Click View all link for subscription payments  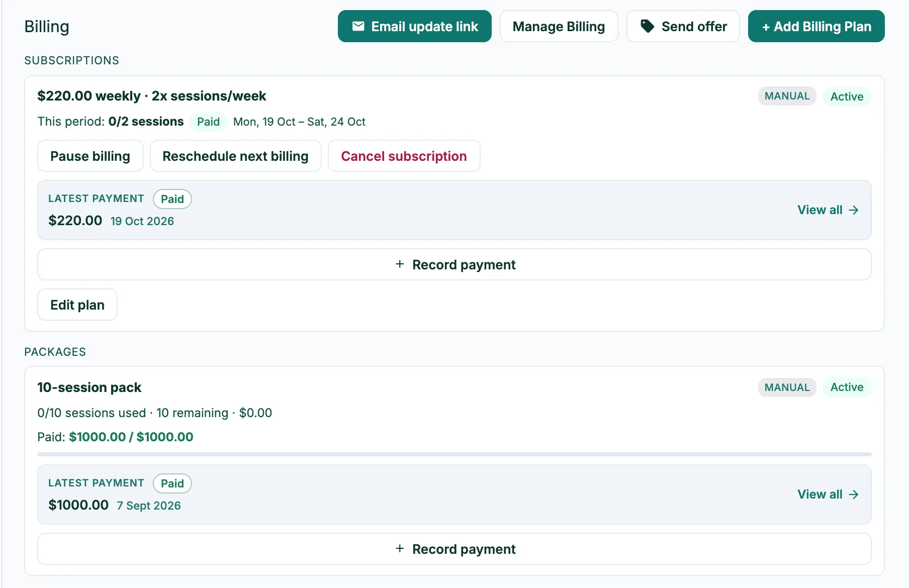828,210
